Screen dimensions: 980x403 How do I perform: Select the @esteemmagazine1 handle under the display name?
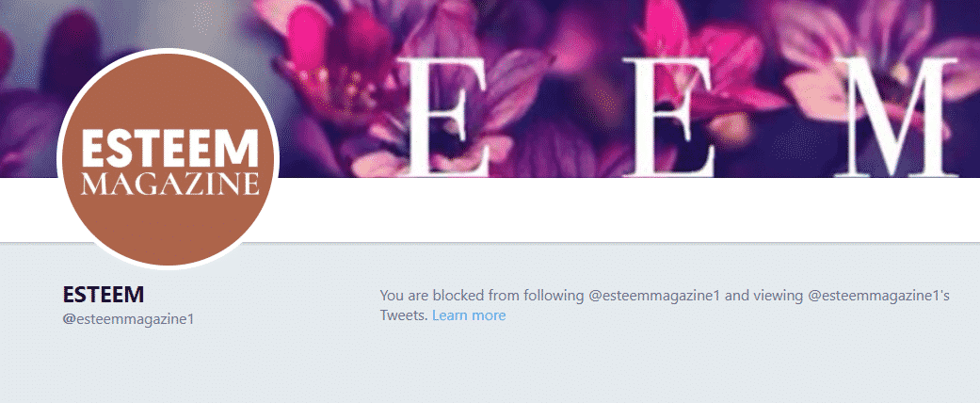click(x=129, y=318)
